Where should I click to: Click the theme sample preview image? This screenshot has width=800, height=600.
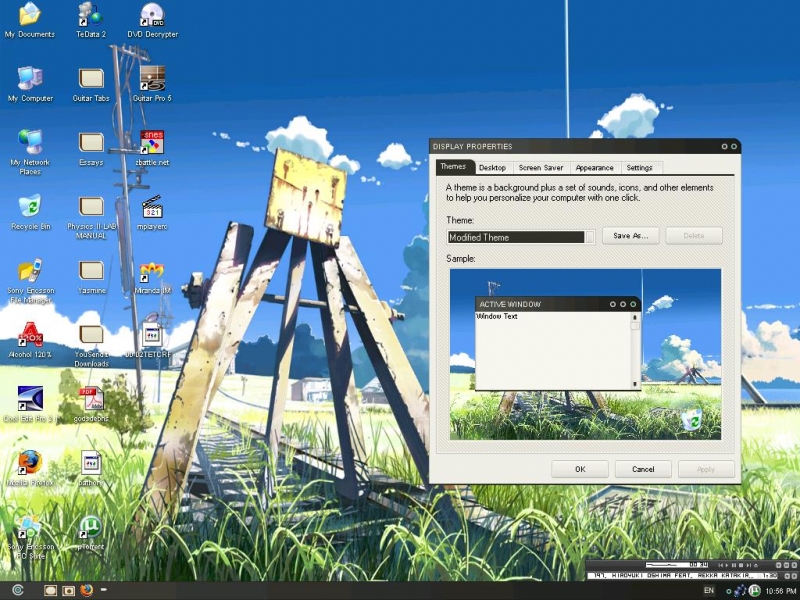(x=585, y=354)
